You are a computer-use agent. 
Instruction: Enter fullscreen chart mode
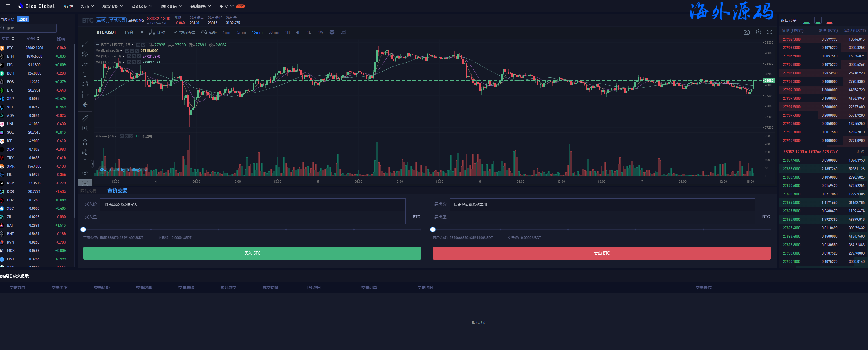click(769, 32)
